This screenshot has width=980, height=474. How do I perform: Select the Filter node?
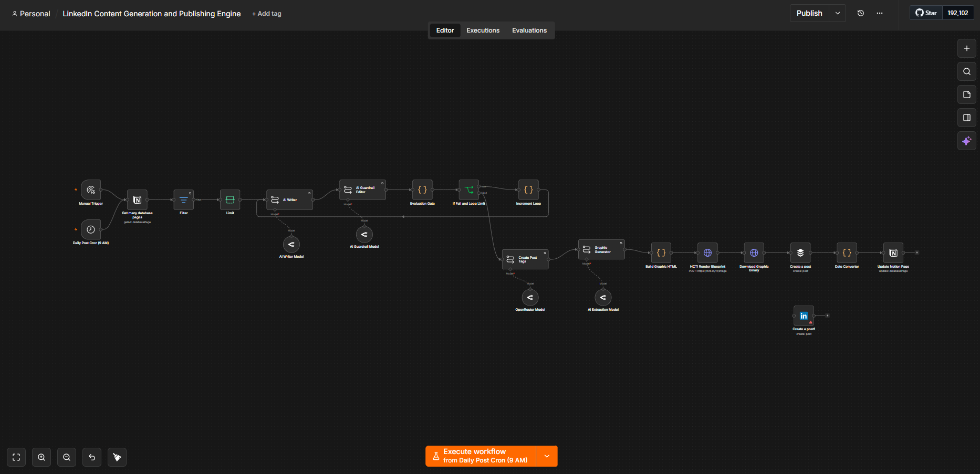(x=183, y=199)
